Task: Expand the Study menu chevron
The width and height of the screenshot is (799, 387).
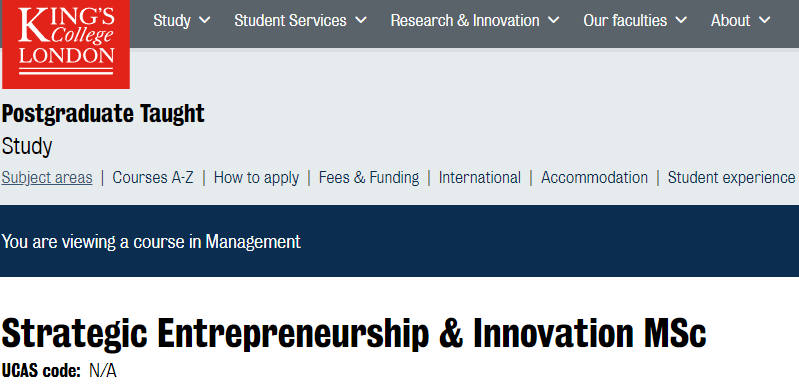Action: pos(204,20)
